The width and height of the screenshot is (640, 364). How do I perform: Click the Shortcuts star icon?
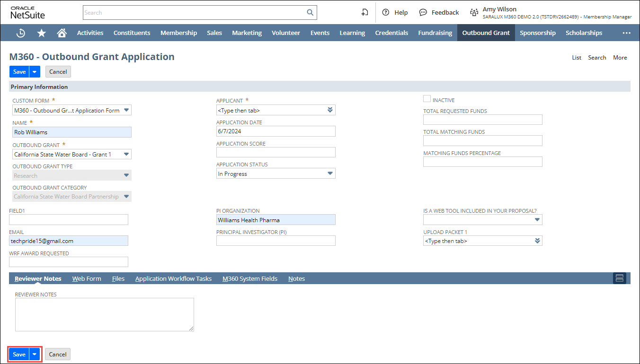42,33
